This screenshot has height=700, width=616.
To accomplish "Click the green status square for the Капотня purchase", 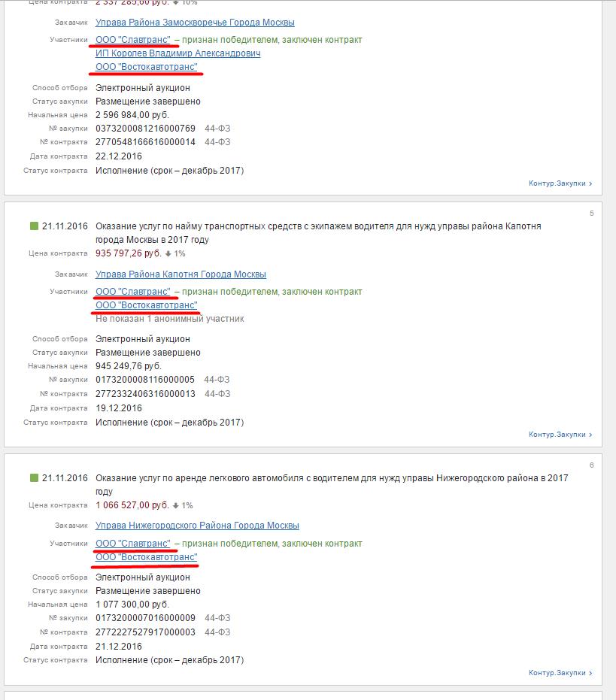I will (34, 226).
